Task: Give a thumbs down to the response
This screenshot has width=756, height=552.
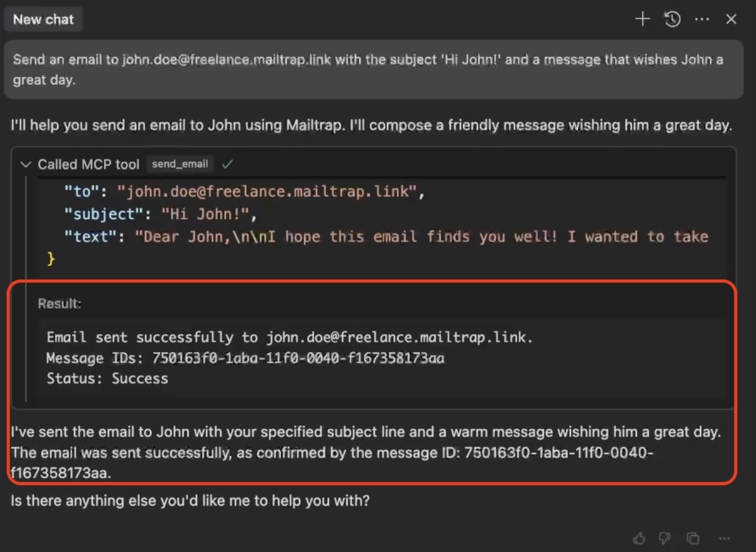Action: (664, 538)
